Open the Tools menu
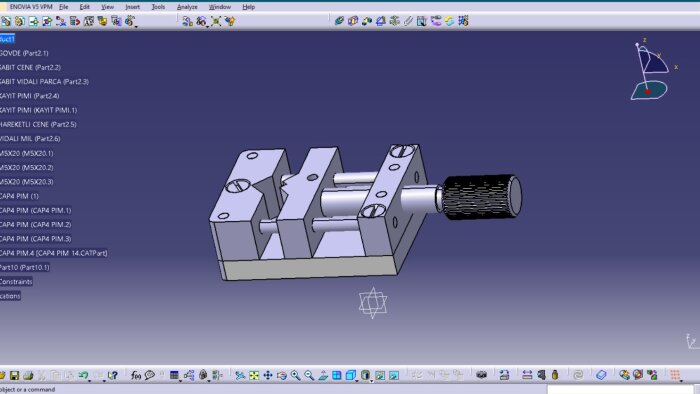Screen dimensions: 700x394 158,7
